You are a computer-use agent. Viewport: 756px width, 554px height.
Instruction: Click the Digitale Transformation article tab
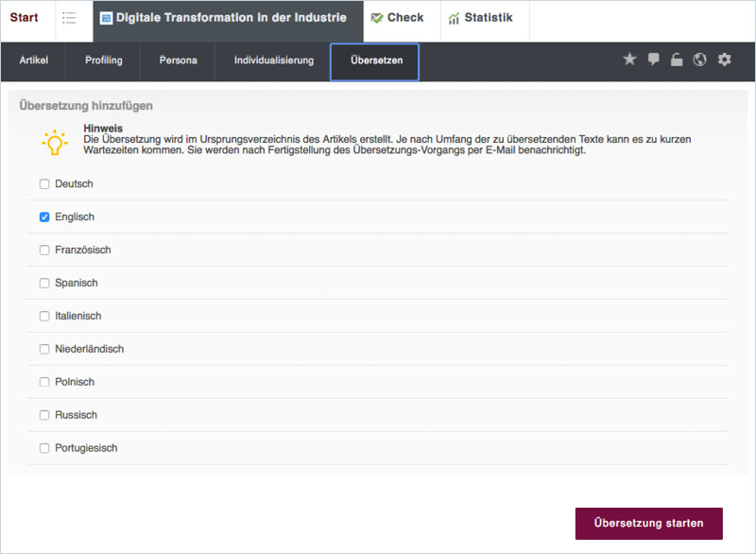pos(228,19)
